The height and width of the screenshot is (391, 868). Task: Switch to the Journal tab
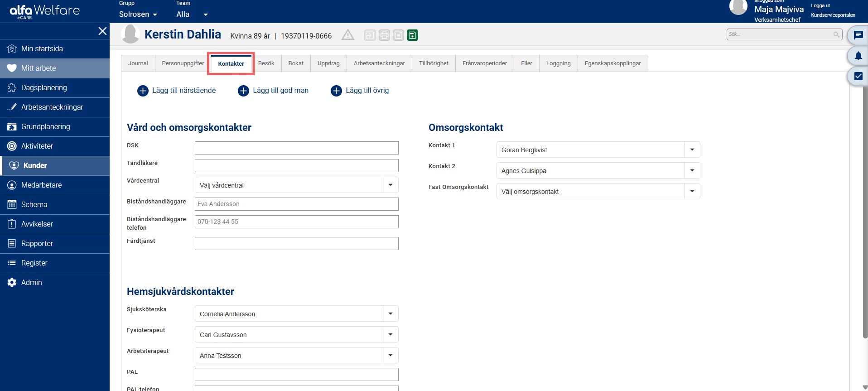tap(138, 63)
